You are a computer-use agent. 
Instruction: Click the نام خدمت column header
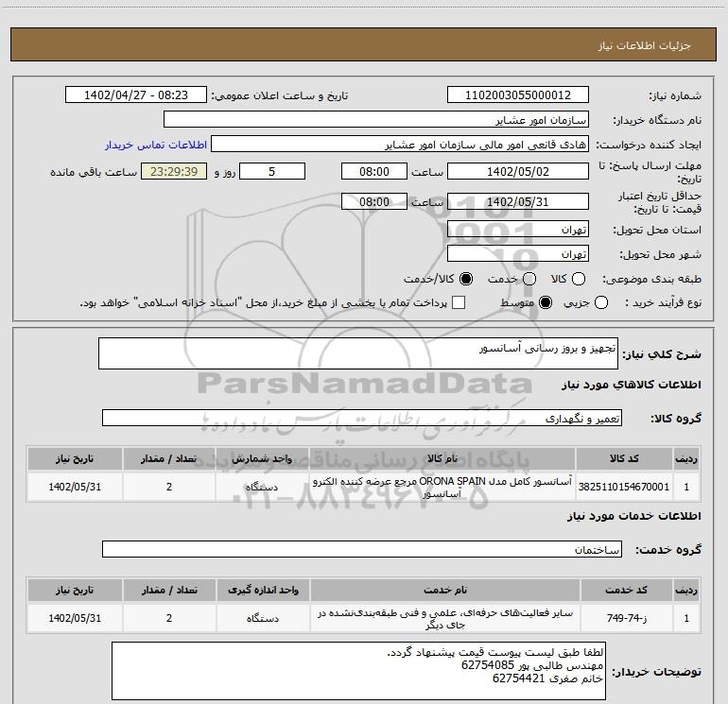(444, 590)
